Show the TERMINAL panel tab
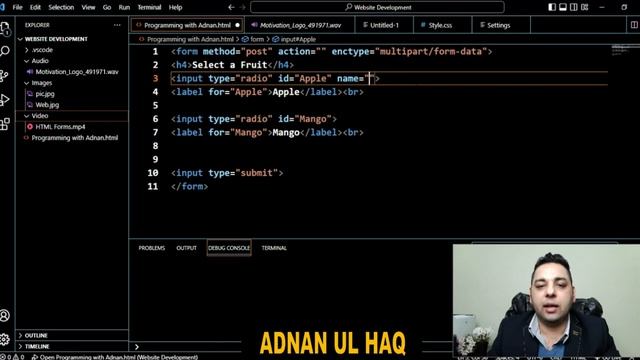 tap(274, 248)
